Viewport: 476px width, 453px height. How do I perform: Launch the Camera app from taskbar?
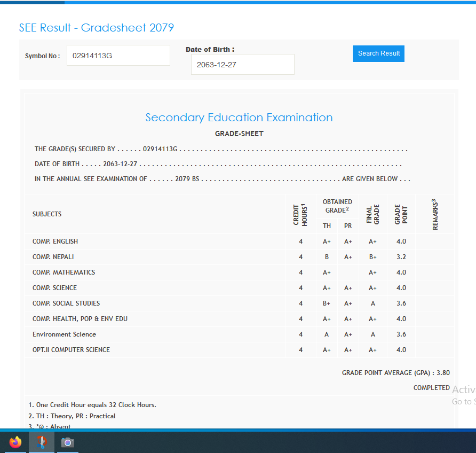67,442
